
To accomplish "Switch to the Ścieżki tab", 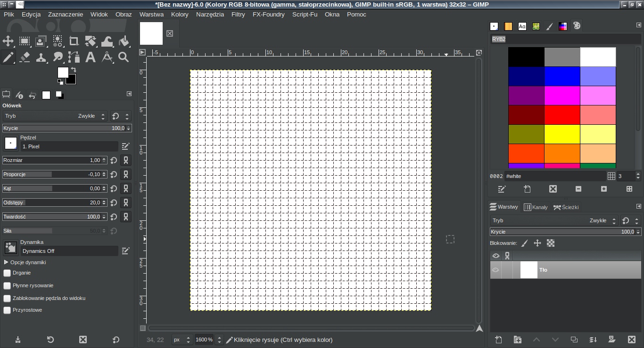I will (566, 207).
